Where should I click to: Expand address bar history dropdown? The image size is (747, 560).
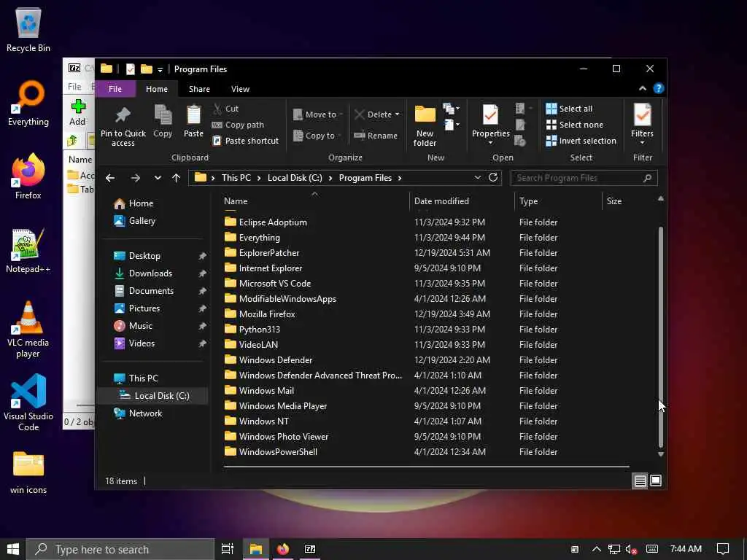477,178
